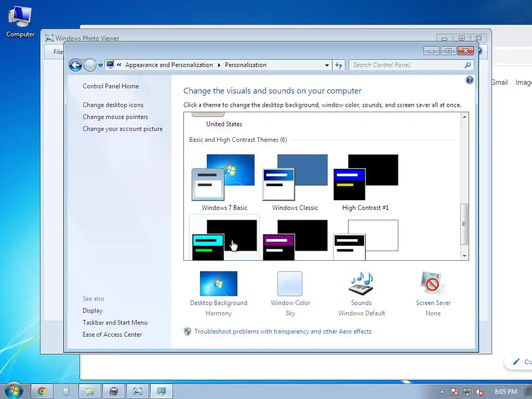Click the theme list scrollbar up arrow

tap(464, 116)
